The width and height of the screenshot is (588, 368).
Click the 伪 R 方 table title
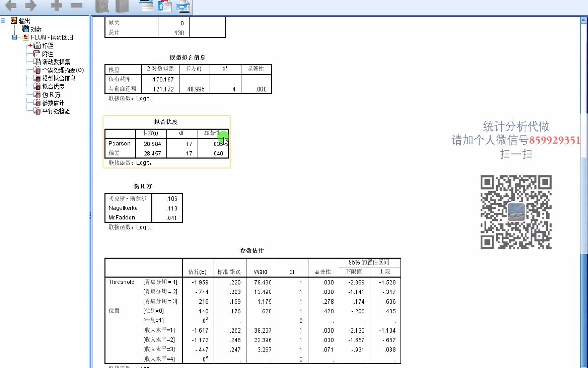point(143,186)
